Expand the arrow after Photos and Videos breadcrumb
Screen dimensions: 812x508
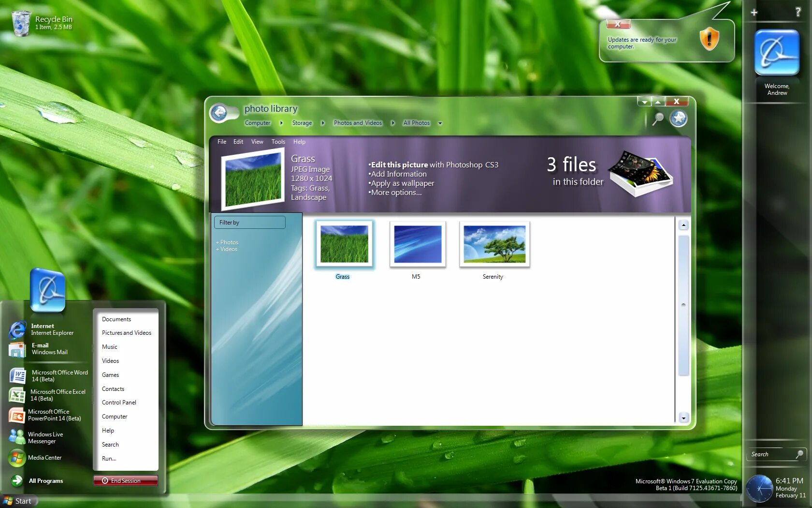(x=393, y=123)
